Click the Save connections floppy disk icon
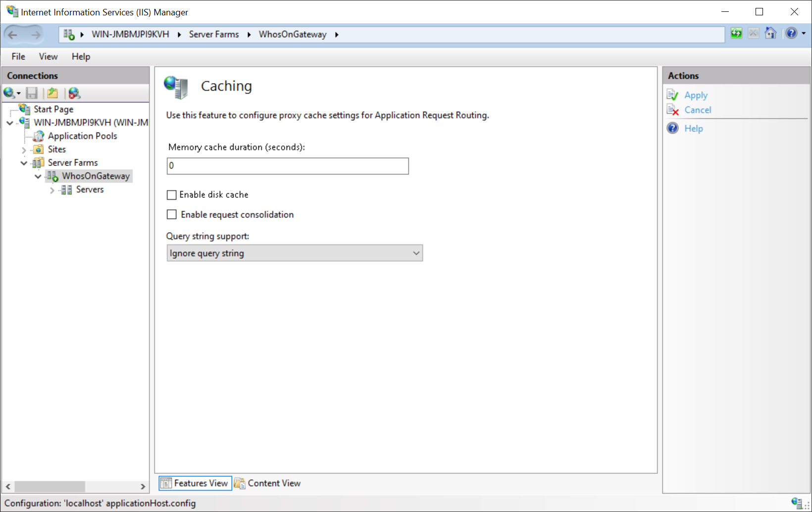Screen dimensions: 812x512 [x=32, y=93]
